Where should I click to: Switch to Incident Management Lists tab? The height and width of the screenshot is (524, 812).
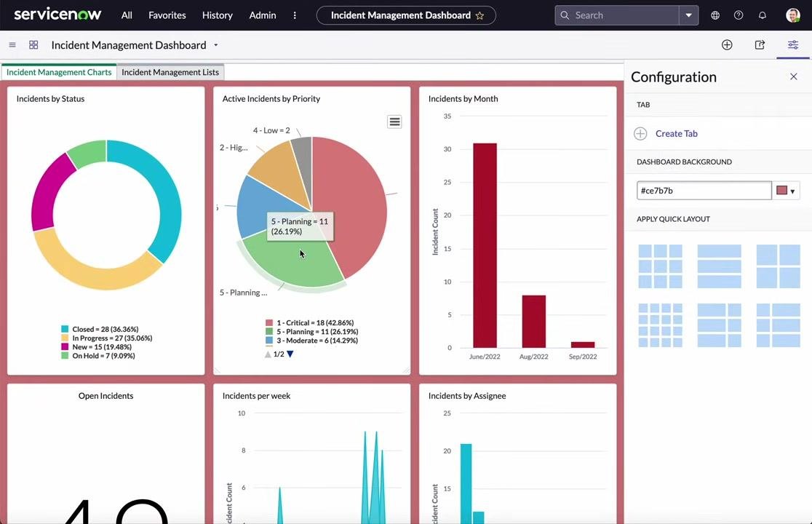[x=170, y=72]
